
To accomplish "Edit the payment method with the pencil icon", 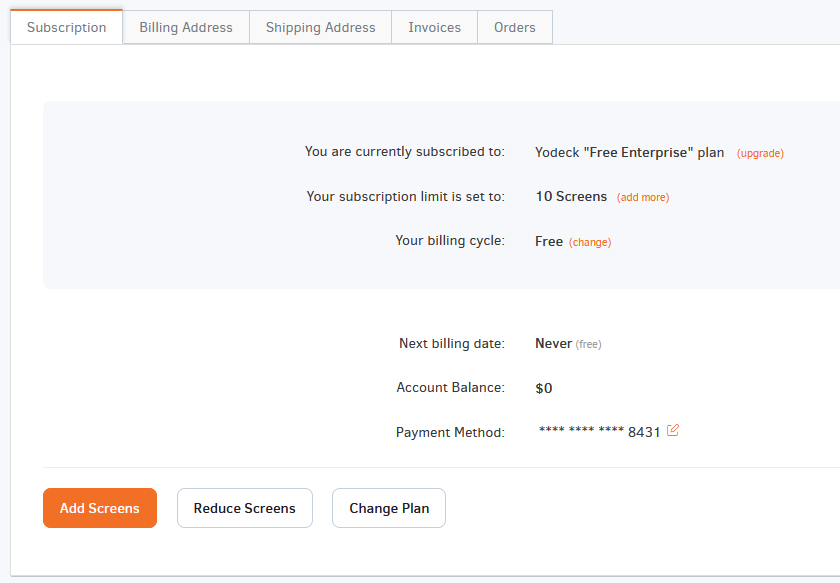I will tap(672, 430).
